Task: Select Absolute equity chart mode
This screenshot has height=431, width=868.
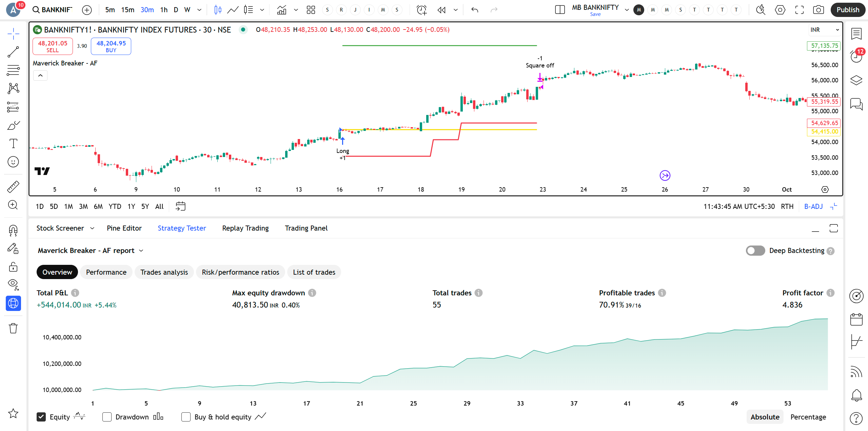Action: (x=765, y=417)
